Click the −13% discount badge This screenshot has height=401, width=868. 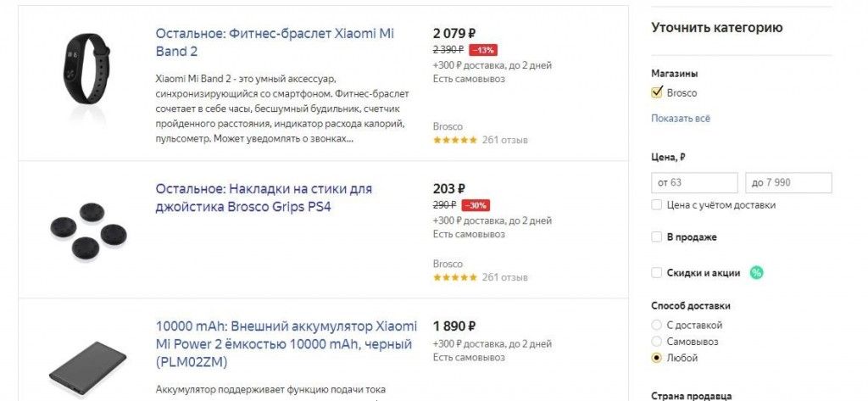[x=483, y=49]
